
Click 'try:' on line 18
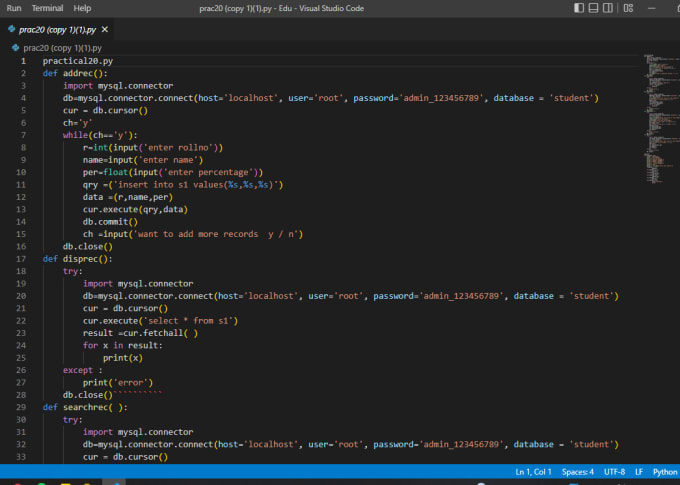(72, 271)
